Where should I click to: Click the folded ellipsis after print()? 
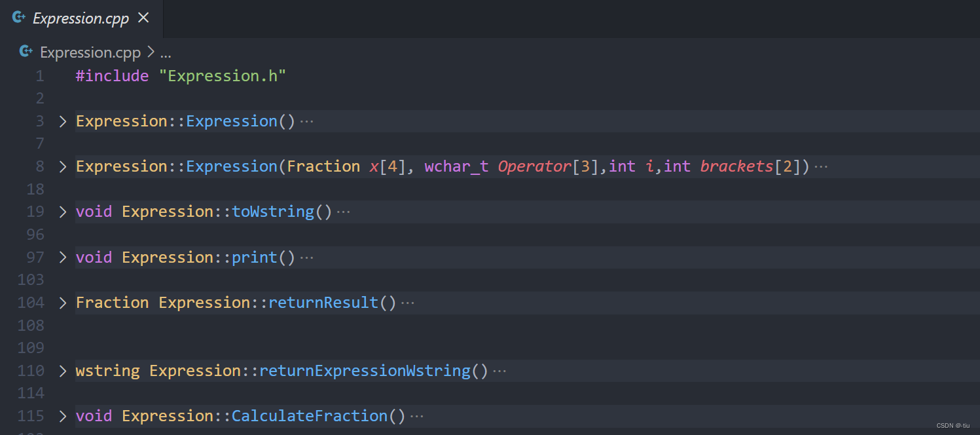coord(306,258)
